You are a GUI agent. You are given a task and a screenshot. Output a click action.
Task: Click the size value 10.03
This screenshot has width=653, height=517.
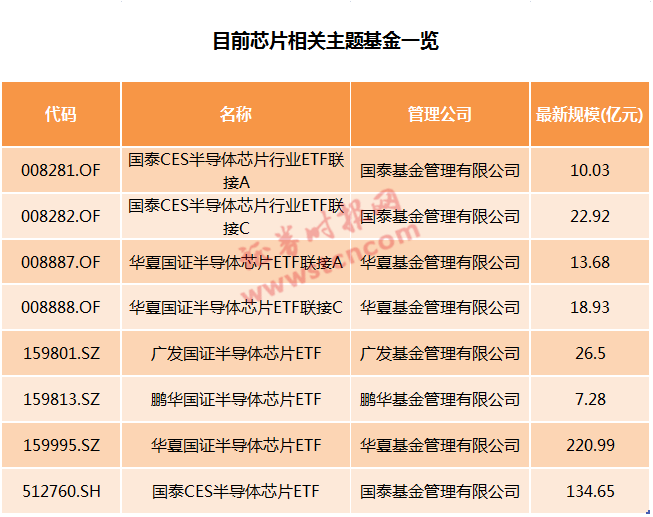click(x=590, y=170)
